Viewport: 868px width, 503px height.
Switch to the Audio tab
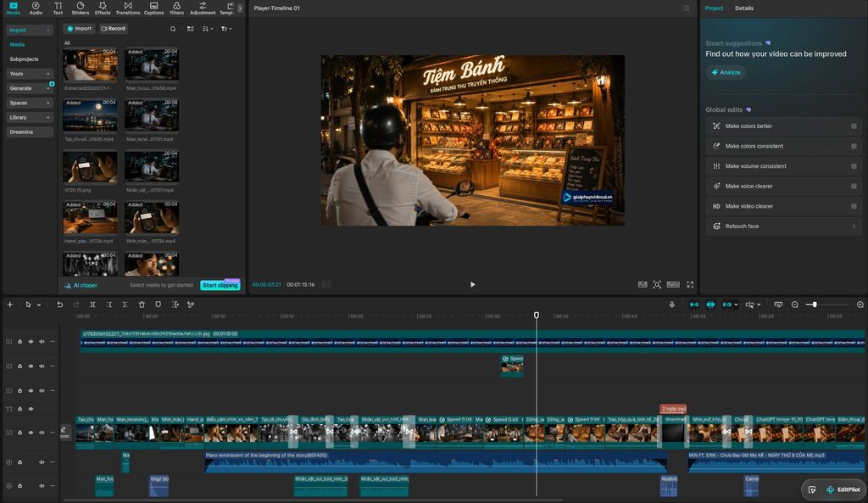[36, 8]
